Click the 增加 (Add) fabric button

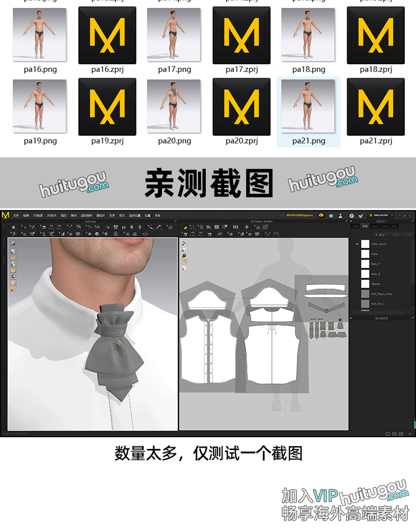[380, 235]
